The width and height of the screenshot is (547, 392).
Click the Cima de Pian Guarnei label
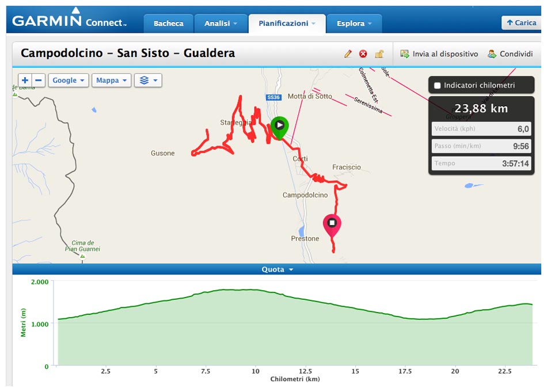tap(82, 246)
